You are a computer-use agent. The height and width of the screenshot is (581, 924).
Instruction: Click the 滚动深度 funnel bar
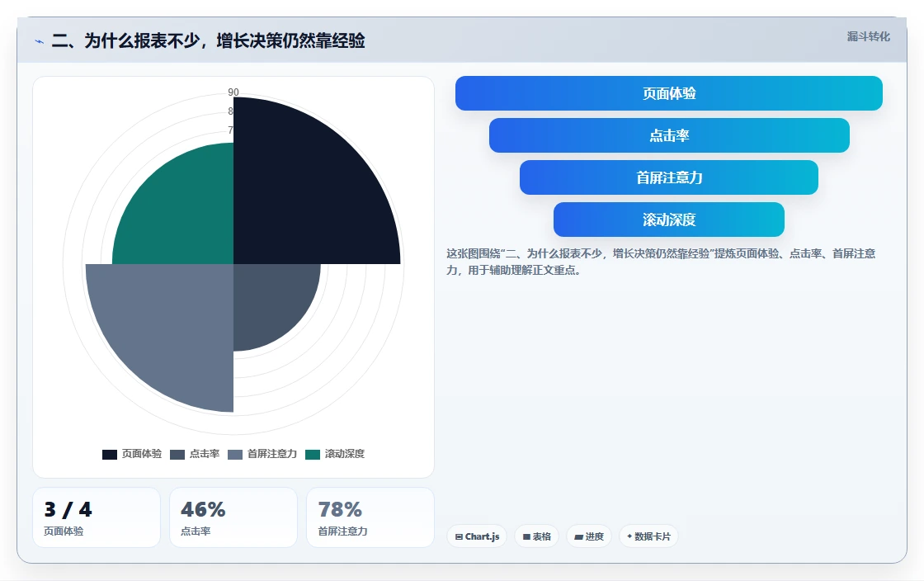pyautogui.click(x=669, y=220)
